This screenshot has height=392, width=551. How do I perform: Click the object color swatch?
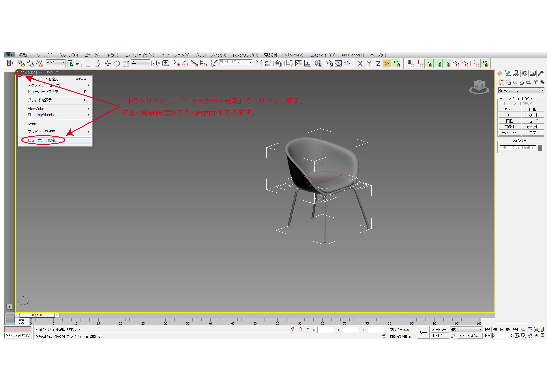click(540, 148)
